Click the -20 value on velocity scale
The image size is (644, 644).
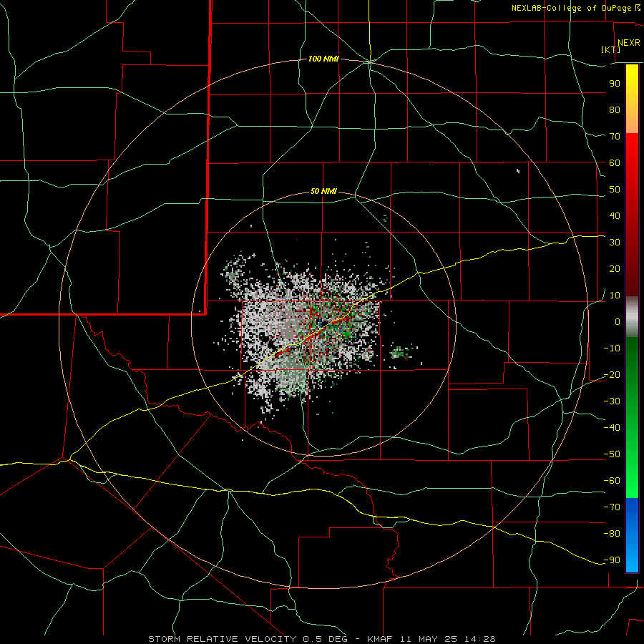(x=612, y=375)
